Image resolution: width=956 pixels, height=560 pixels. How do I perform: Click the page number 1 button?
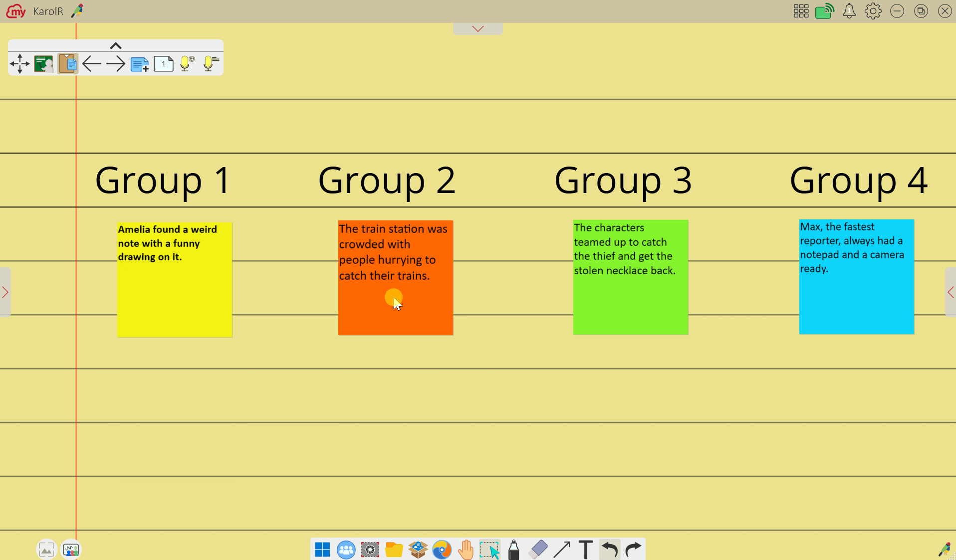163,64
